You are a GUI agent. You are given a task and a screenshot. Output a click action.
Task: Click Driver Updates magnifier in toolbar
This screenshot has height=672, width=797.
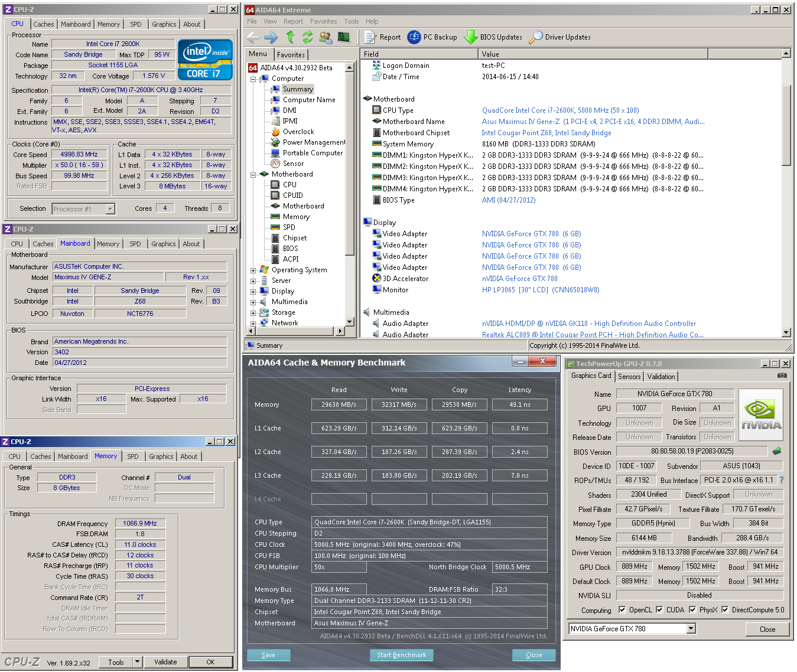click(560, 37)
